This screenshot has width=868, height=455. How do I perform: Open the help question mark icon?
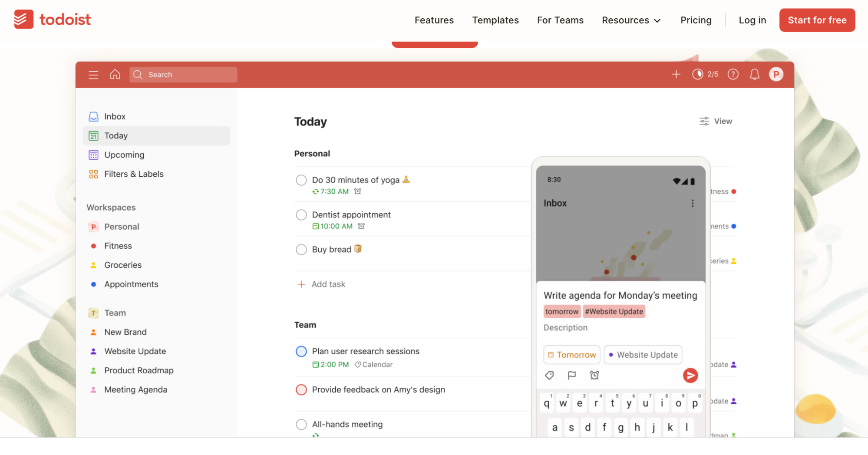tap(733, 75)
